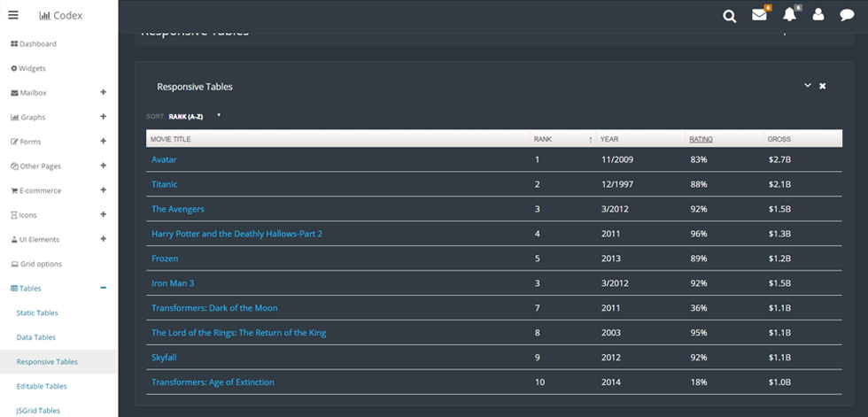868x417 pixels.
Task: Open UI Elements sidebar item
Action: pos(35,239)
